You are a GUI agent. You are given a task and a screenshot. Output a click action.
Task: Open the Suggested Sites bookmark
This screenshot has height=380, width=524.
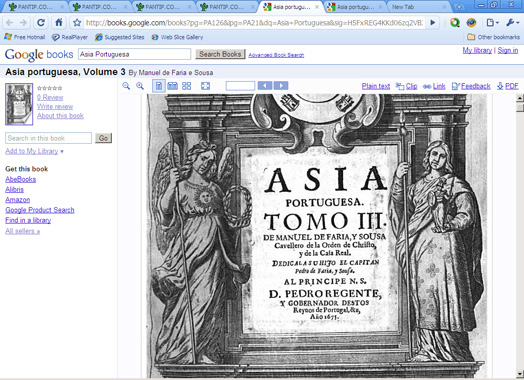[x=120, y=37]
